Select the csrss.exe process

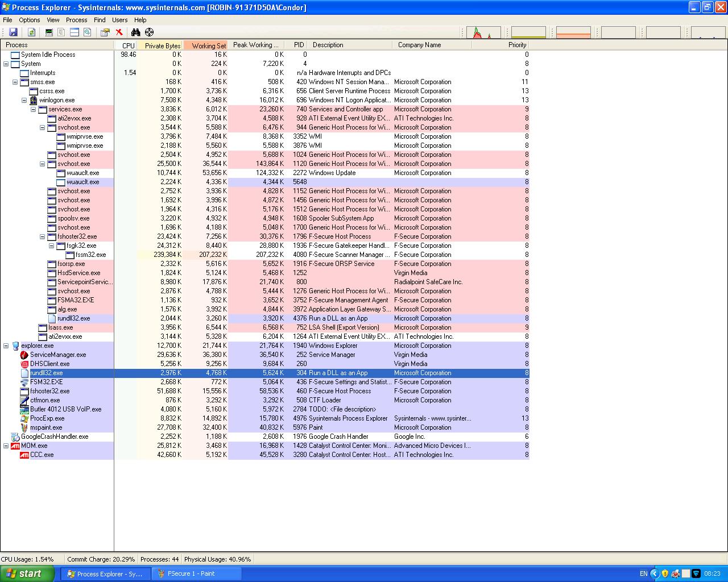(52, 91)
